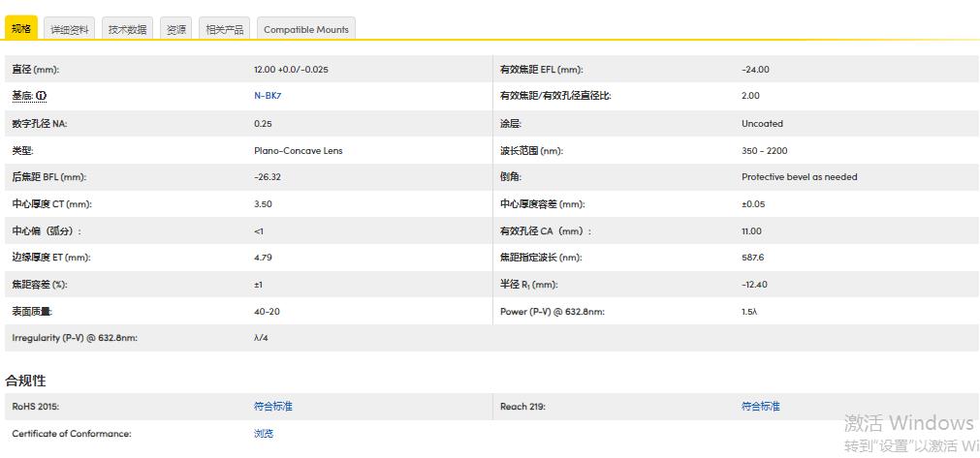Click radius R1 value -12.40
The width and height of the screenshot is (980, 458).
(754, 285)
